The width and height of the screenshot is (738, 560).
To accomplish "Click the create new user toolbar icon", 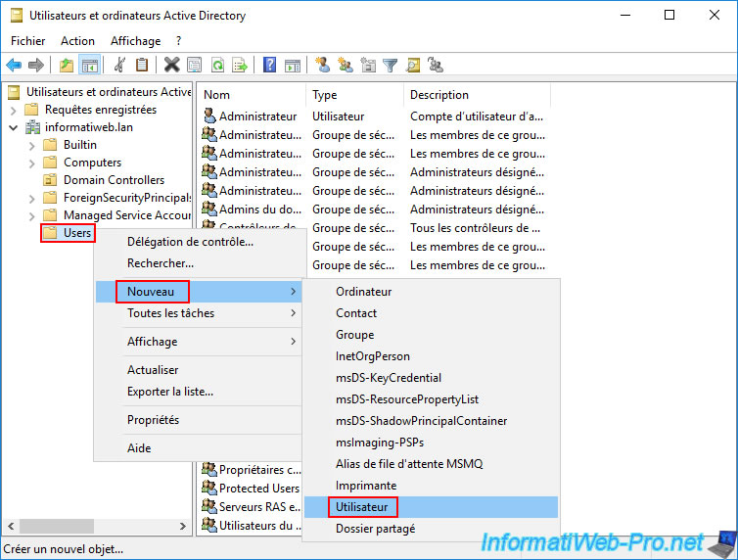I will 322,66.
